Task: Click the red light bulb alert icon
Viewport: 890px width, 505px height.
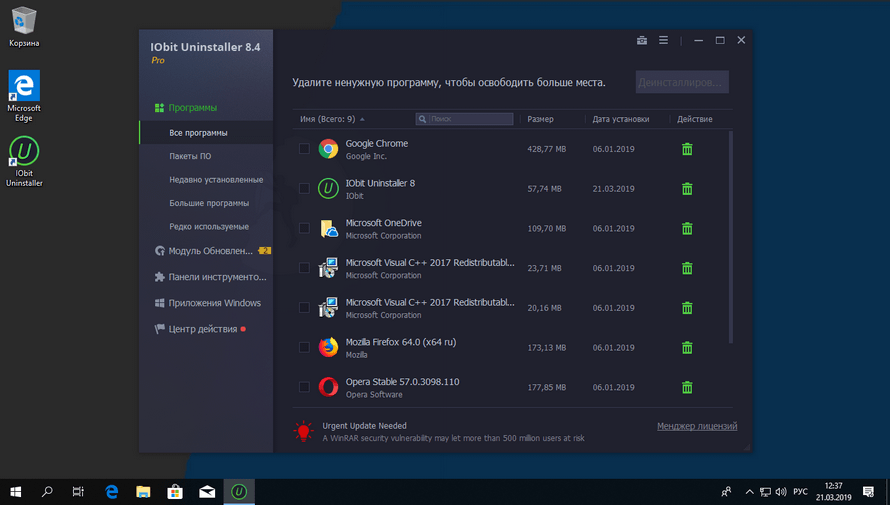Action: coord(303,431)
